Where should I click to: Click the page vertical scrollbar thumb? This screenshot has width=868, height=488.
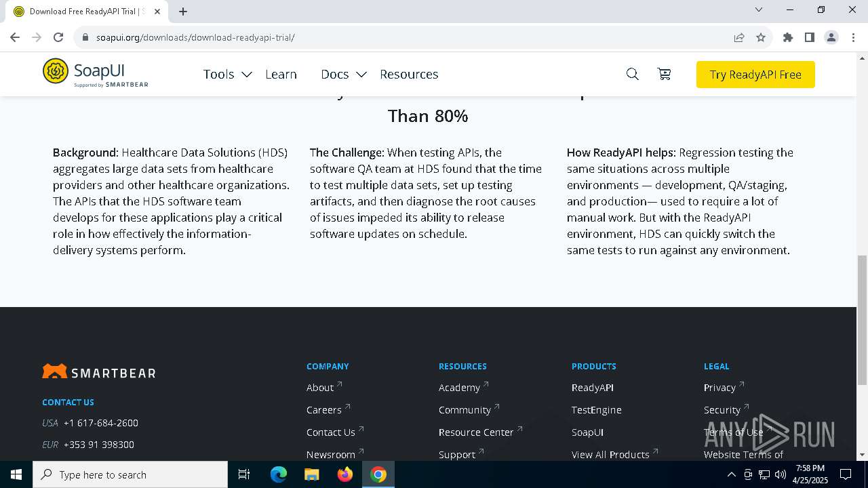(862, 320)
